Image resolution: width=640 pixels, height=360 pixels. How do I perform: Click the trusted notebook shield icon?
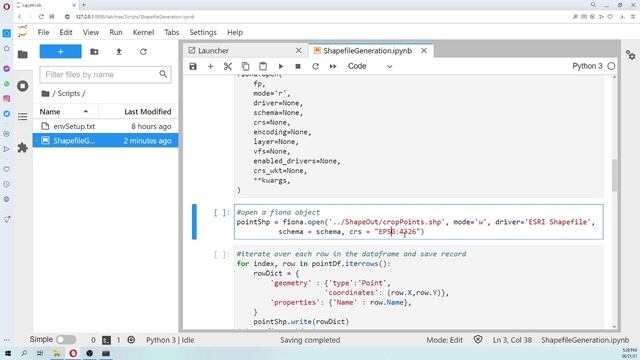(478, 340)
